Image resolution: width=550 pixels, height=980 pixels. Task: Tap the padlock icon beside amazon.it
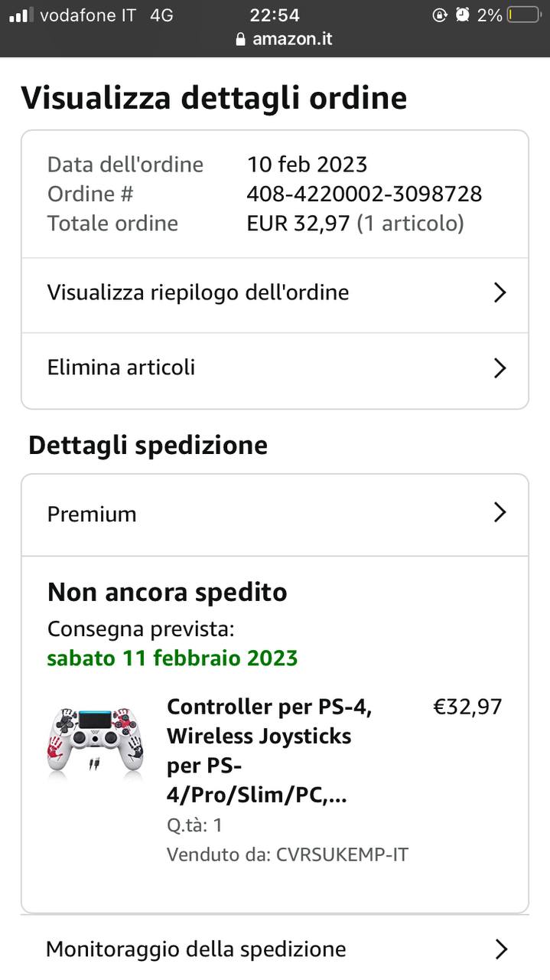pyautogui.click(x=242, y=39)
